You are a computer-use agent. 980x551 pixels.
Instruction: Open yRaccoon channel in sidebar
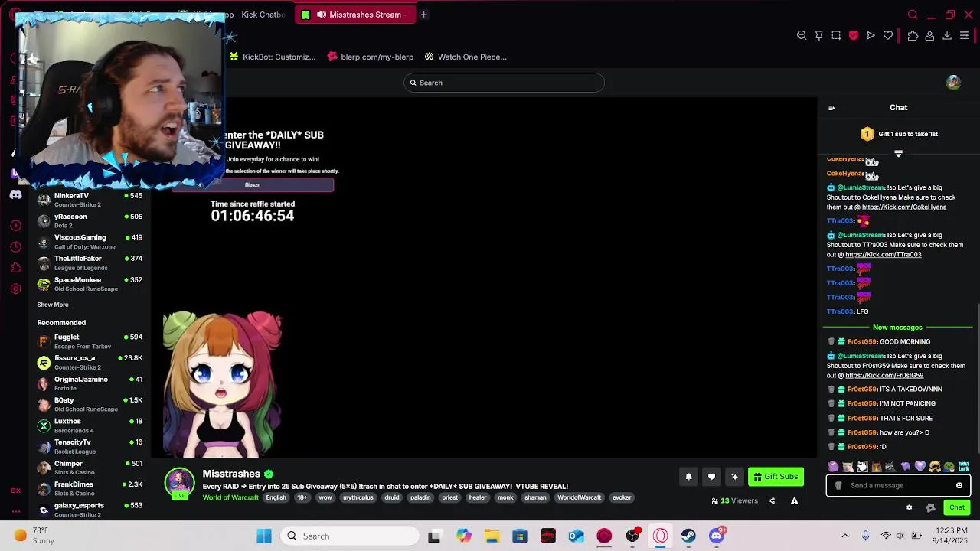(x=90, y=220)
